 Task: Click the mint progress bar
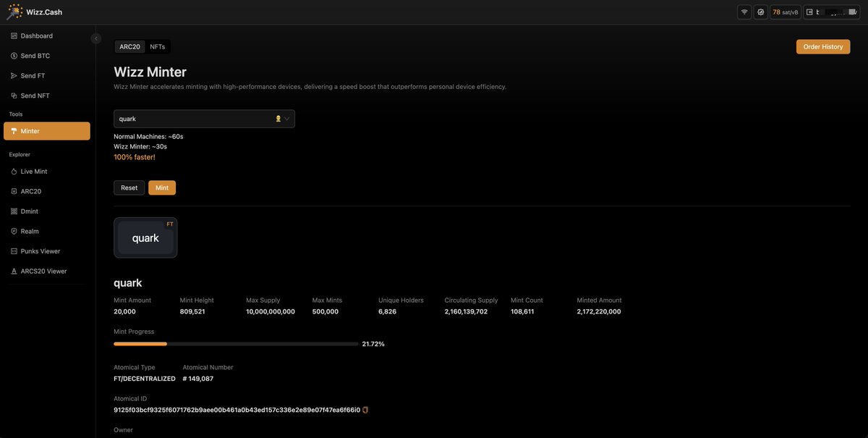click(237, 342)
